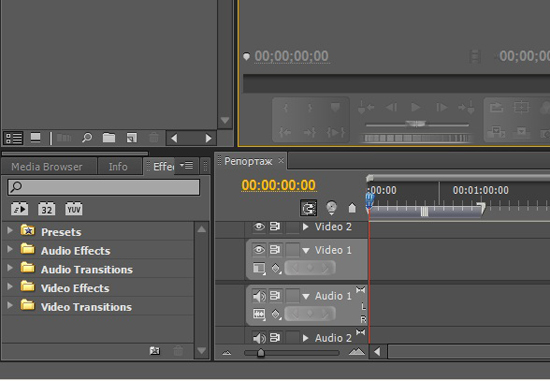Click Go to In Point in Source
550x381 pixels.
click(x=285, y=133)
